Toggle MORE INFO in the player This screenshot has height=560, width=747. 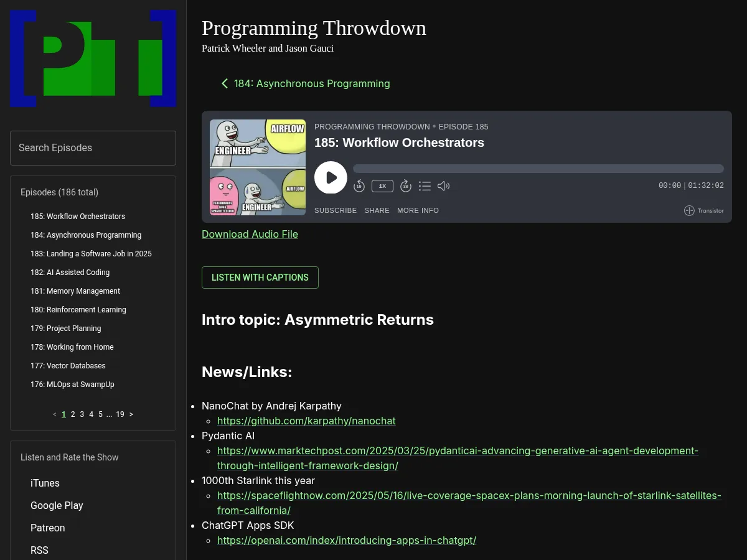point(418,210)
